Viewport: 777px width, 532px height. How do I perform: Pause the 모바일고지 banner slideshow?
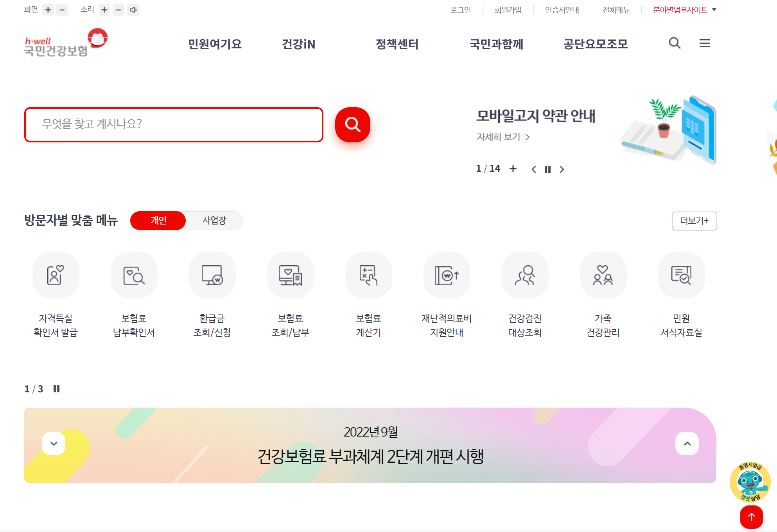pyautogui.click(x=547, y=169)
